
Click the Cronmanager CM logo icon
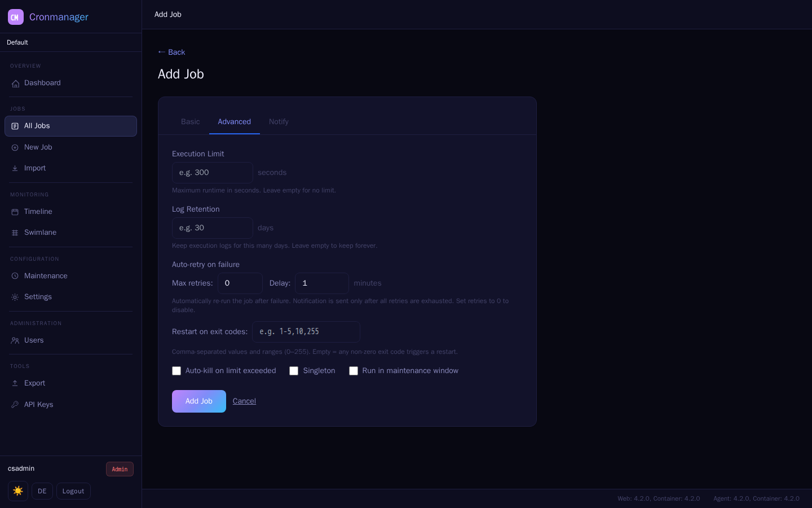(16, 17)
